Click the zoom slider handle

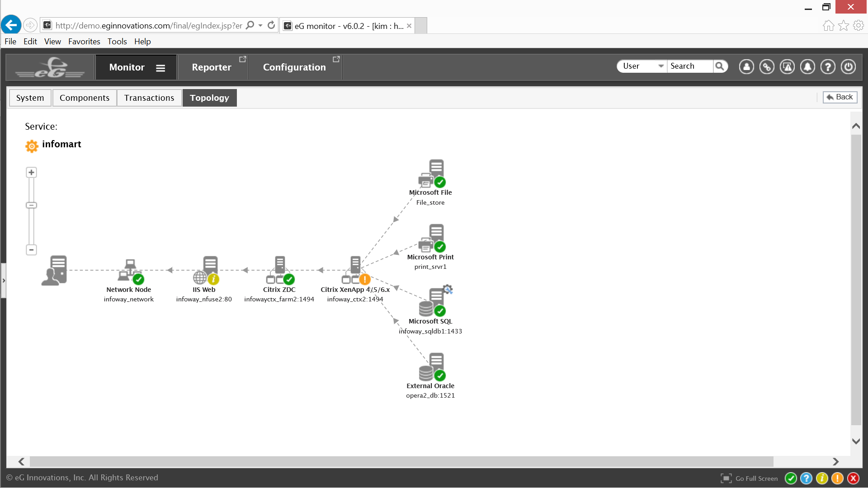[31, 205]
